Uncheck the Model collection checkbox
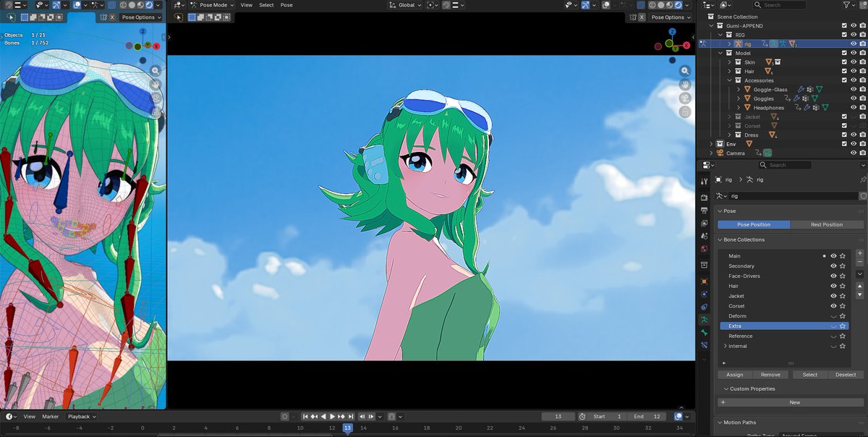 pos(843,53)
